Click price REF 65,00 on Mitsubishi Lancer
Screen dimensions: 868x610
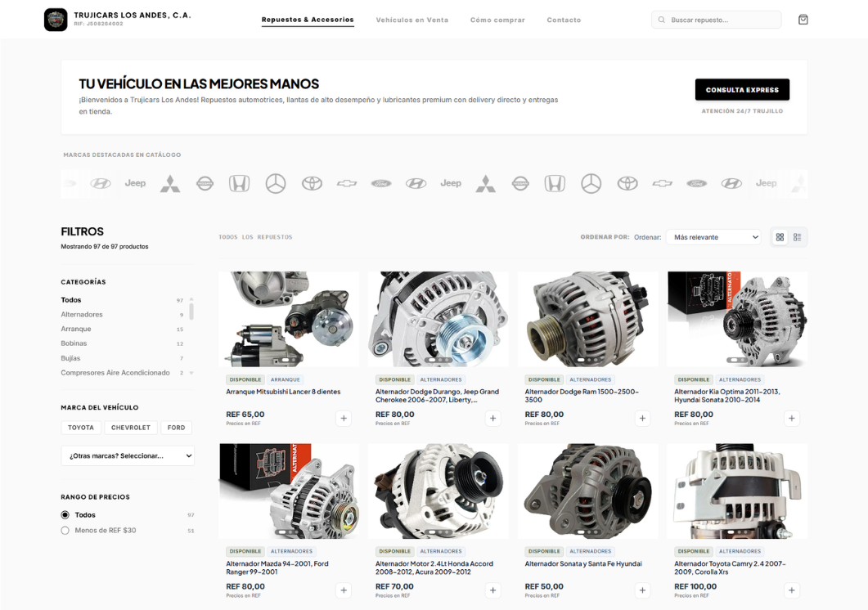[x=245, y=414]
